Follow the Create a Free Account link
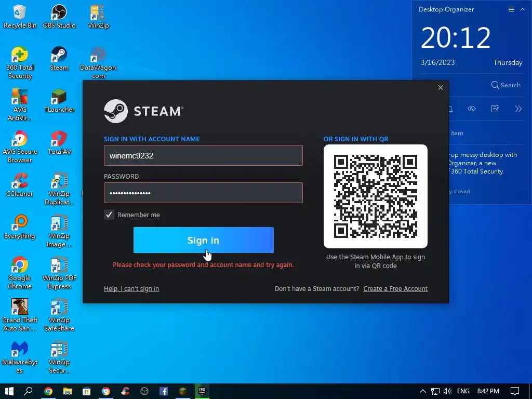Screen dimensions: 532x399 click(395, 289)
